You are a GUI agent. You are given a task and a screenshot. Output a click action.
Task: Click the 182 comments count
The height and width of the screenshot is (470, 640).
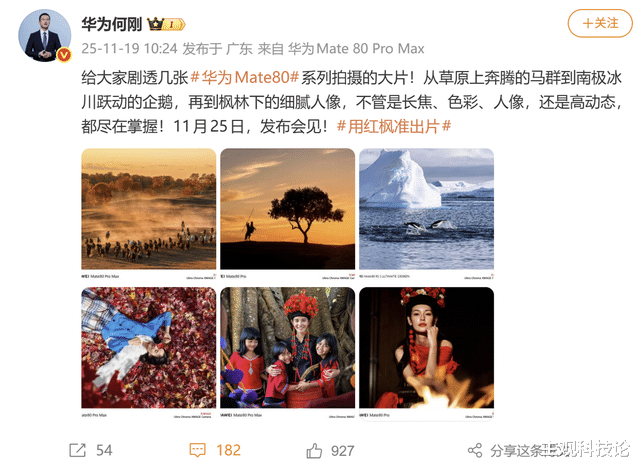pyautogui.click(x=229, y=450)
